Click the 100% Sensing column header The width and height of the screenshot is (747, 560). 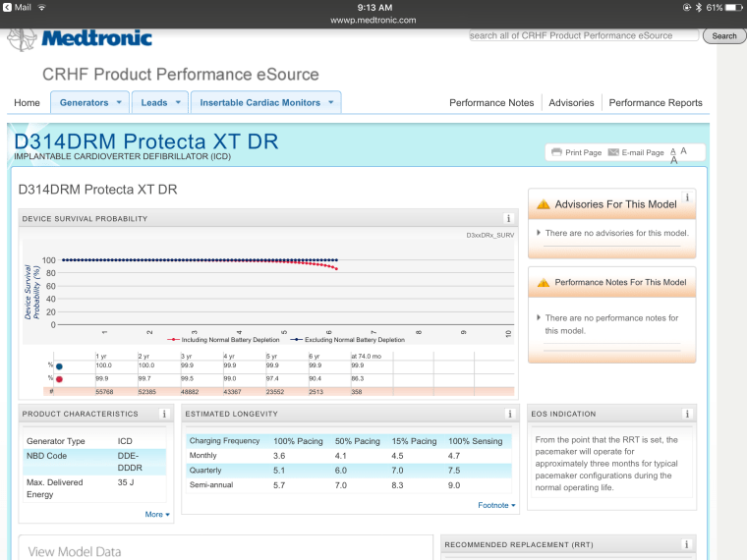point(476,441)
